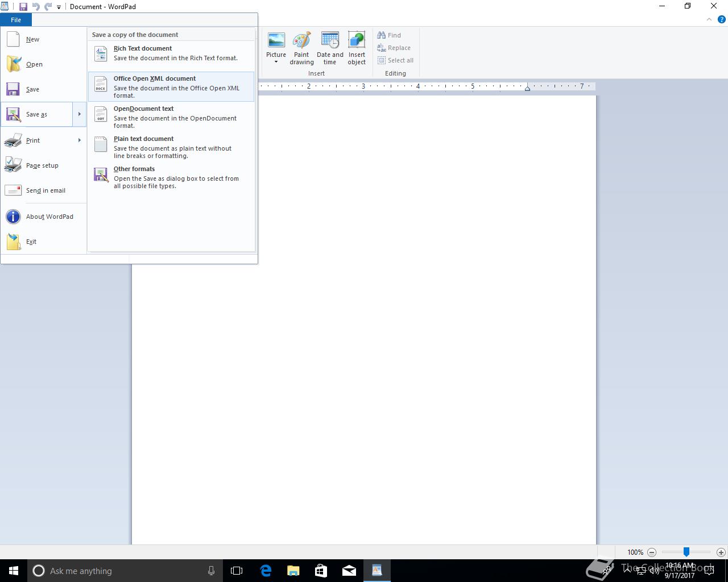Click the WordPad taskbar button
Image resolution: width=728 pixels, height=582 pixels.
[377, 571]
